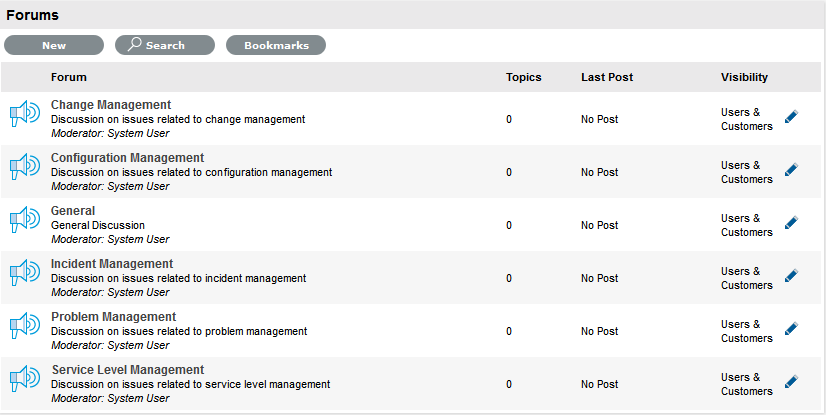Edit the Configuration Management forum via pencil
The height and width of the screenshot is (415, 826).
point(791,170)
